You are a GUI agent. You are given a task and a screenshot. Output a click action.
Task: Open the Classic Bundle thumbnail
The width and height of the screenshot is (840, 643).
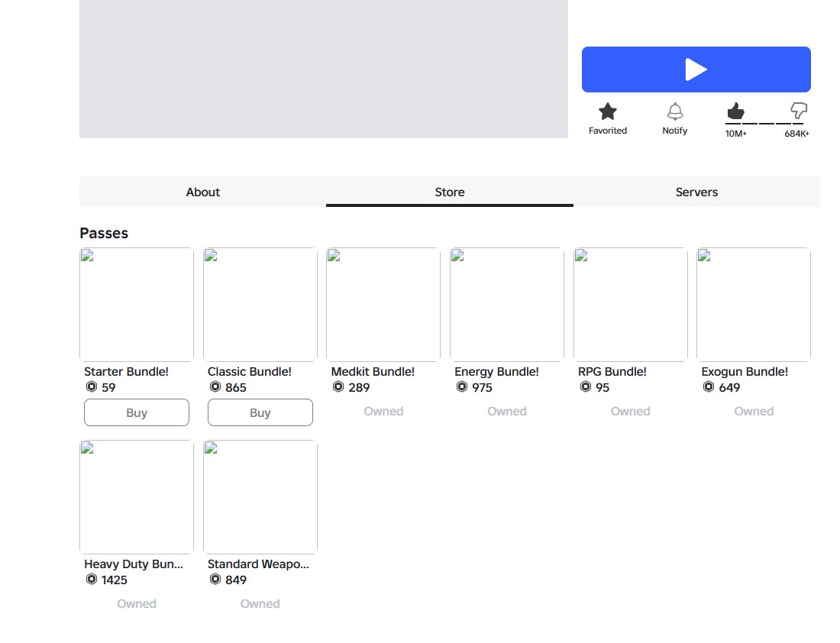pos(260,305)
